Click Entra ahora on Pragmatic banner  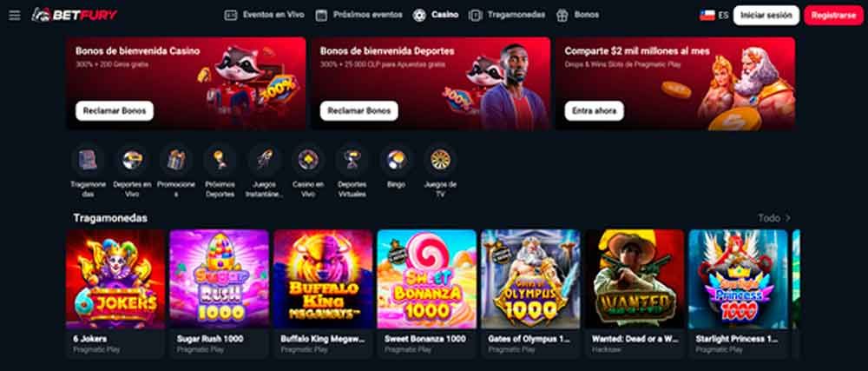coord(594,110)
